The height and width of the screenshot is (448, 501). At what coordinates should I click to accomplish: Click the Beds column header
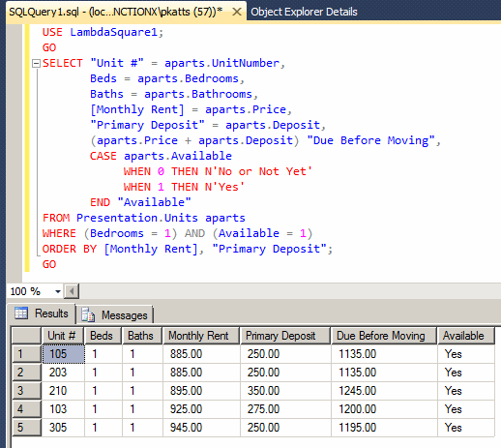coord(103,336)
